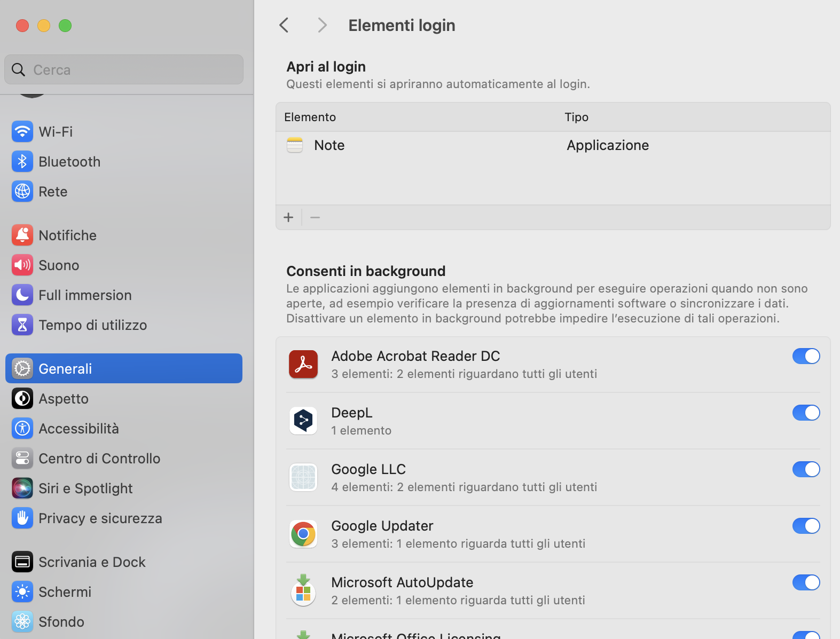Toggle Google LLC background items off
Viewport: 840px width, 639px height.
tap(806, 469)
